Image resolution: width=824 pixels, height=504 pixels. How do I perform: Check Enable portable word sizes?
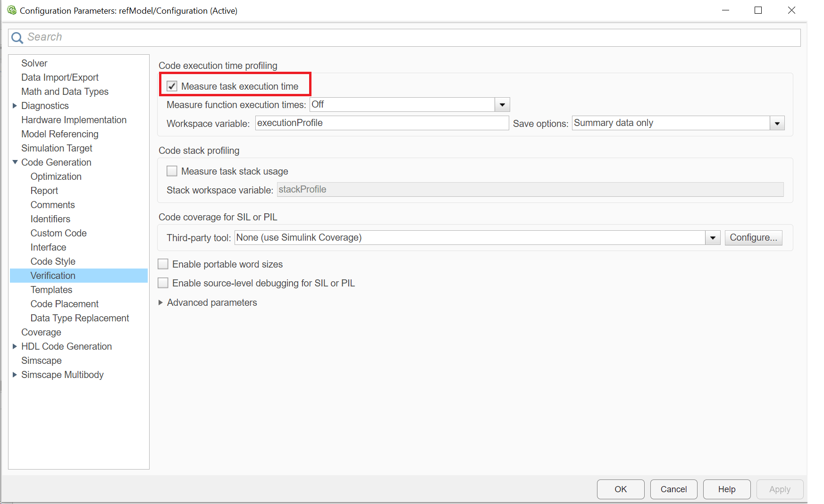pyautogui.click(x=163, y=264)
